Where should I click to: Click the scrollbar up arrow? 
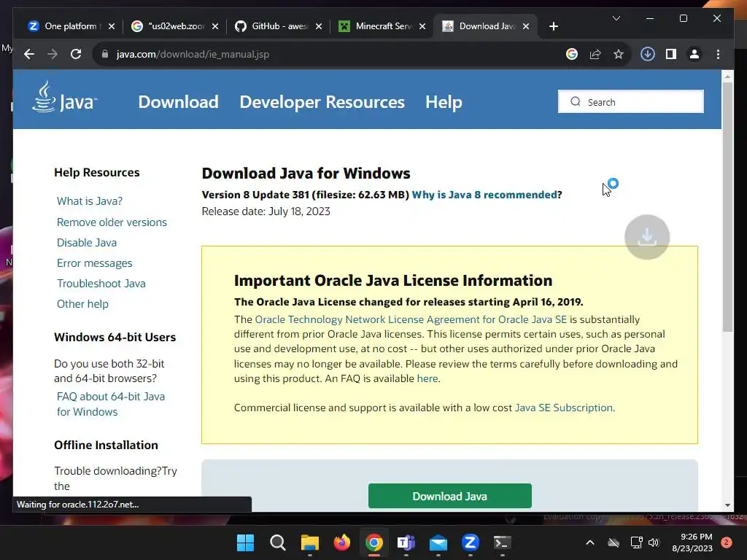pyautogui.click(x=727, y=76)
